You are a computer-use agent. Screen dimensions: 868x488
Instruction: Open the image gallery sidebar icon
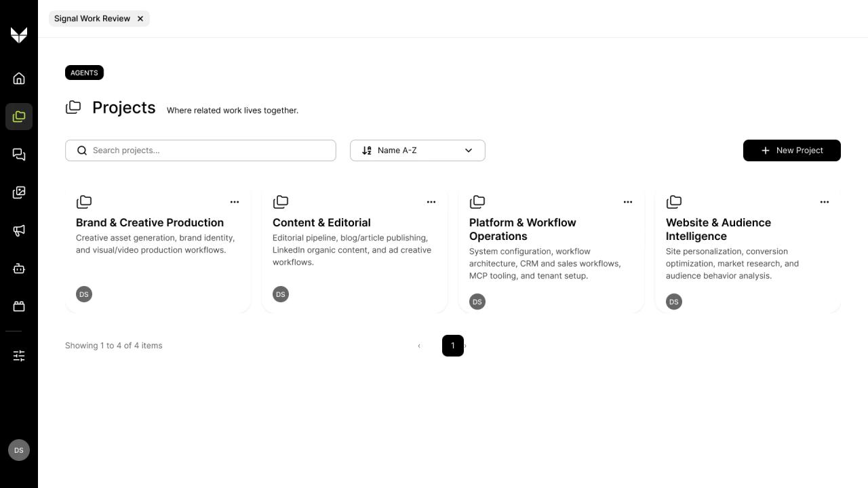click(19, 192)
